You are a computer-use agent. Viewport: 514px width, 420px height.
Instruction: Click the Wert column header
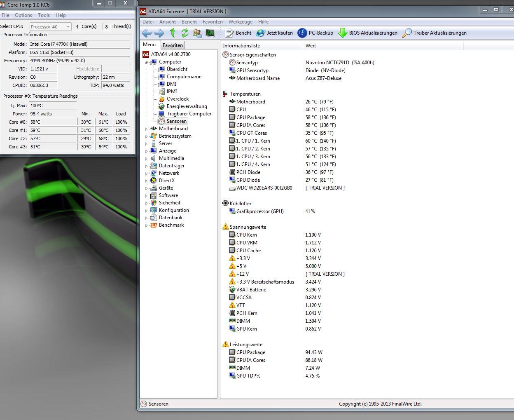tap(383, 46)
